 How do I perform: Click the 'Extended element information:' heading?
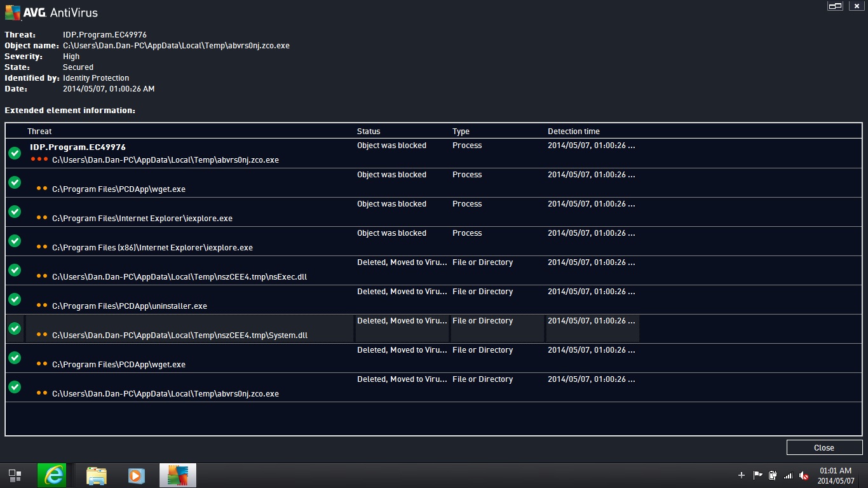pyautogui.click(x=70, y=111)
